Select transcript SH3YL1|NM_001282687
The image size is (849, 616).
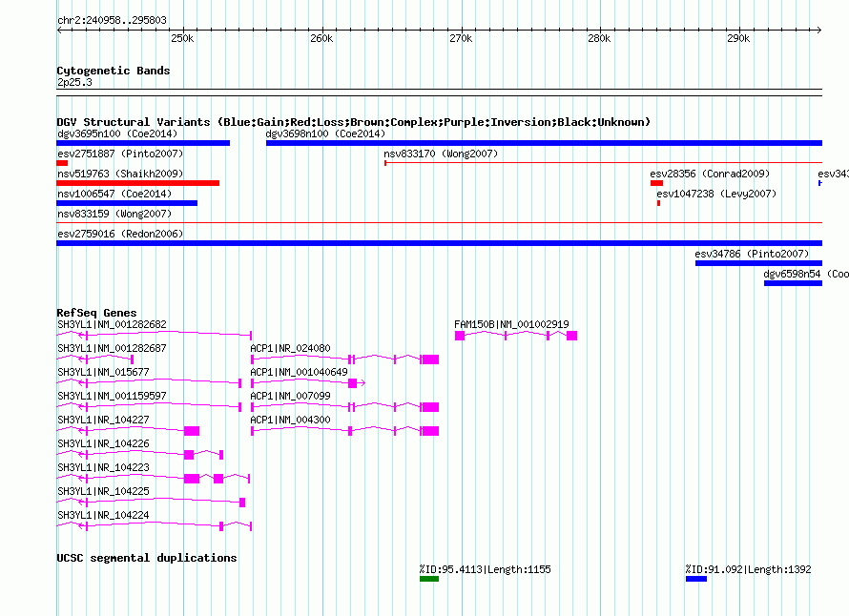tap(112, 348)
